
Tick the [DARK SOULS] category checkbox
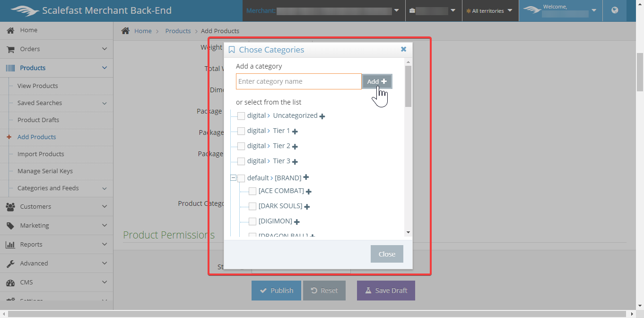pos(252,206)
